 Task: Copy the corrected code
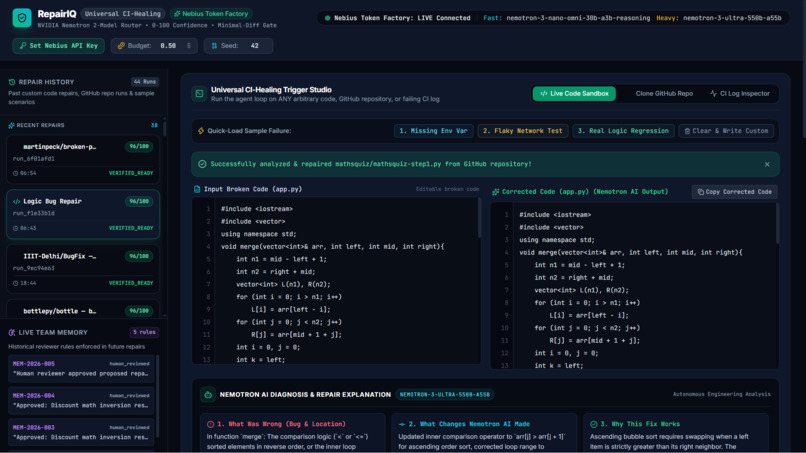tap(734, 192)
